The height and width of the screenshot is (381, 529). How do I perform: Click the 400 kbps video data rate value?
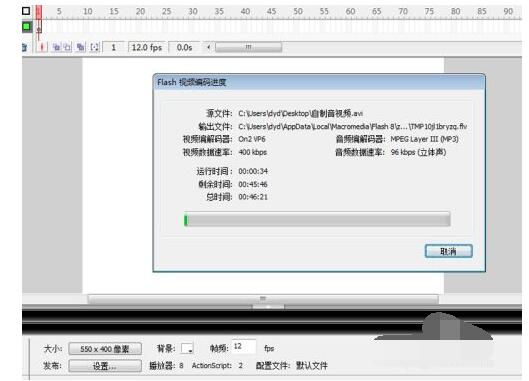tap(253, 152)
